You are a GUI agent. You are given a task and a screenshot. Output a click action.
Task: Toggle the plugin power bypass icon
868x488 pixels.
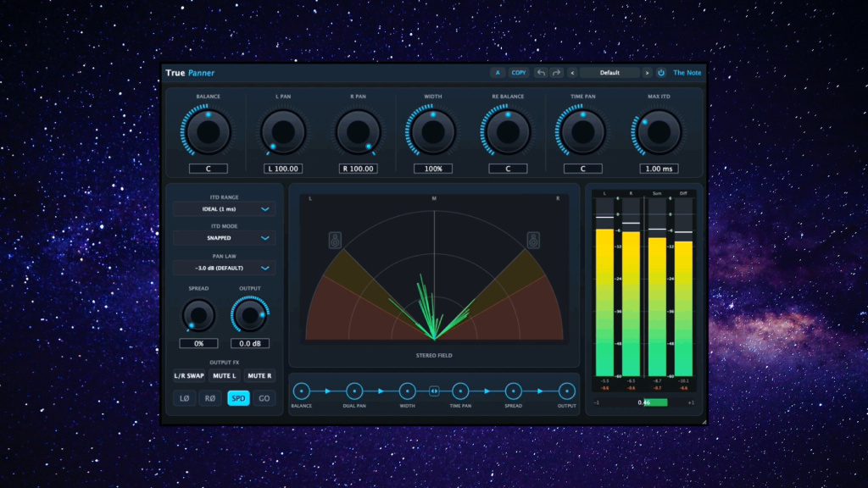(x=661, y=73)
